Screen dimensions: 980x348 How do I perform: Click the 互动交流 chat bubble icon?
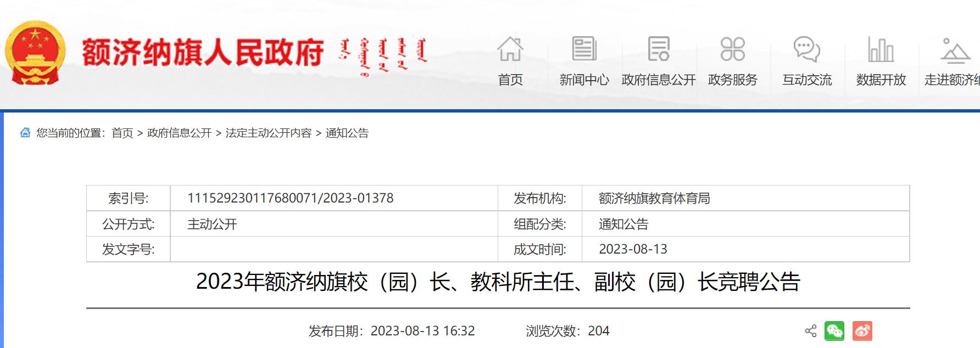click(x=807, y=49)
